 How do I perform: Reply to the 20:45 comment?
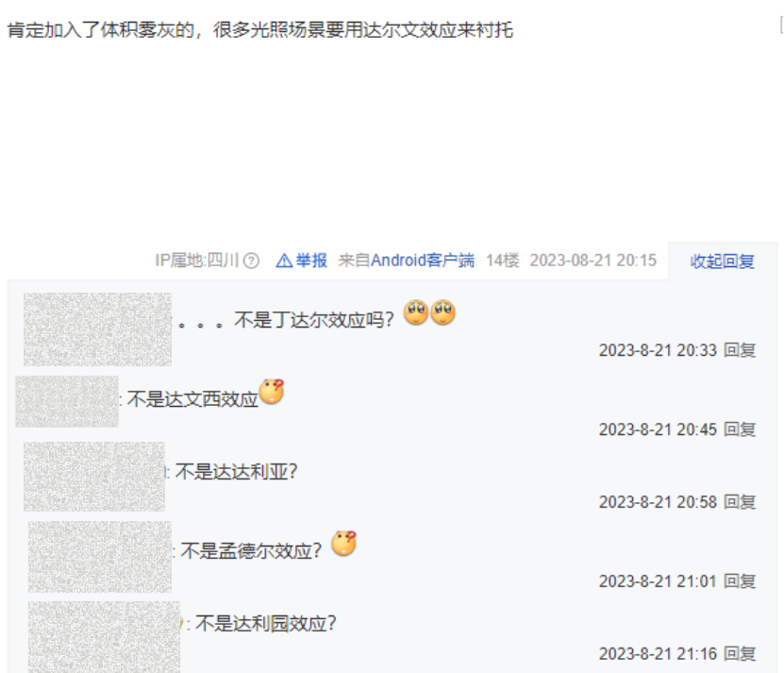point(740,429)
